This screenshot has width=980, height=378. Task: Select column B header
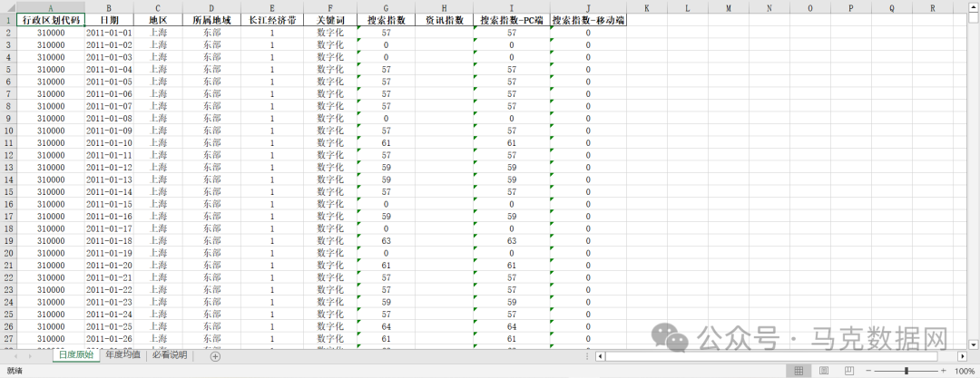[x=110, y=8]
